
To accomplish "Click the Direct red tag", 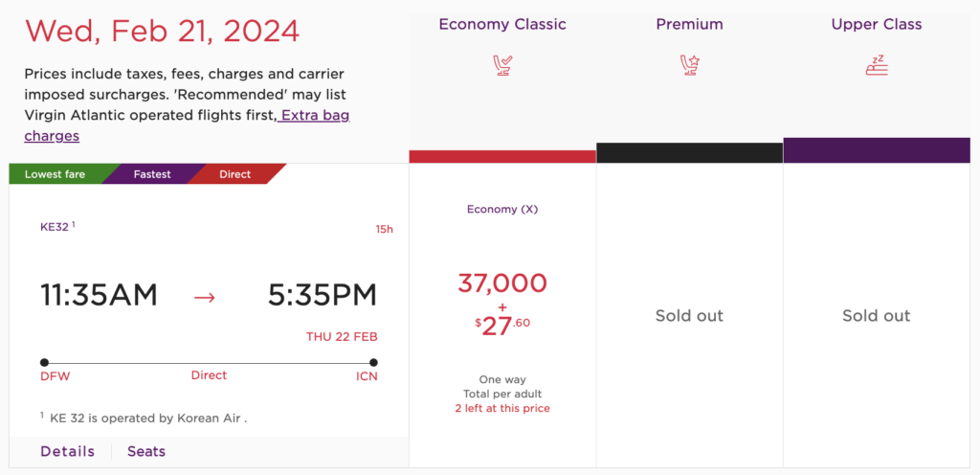I will point(235,174).
